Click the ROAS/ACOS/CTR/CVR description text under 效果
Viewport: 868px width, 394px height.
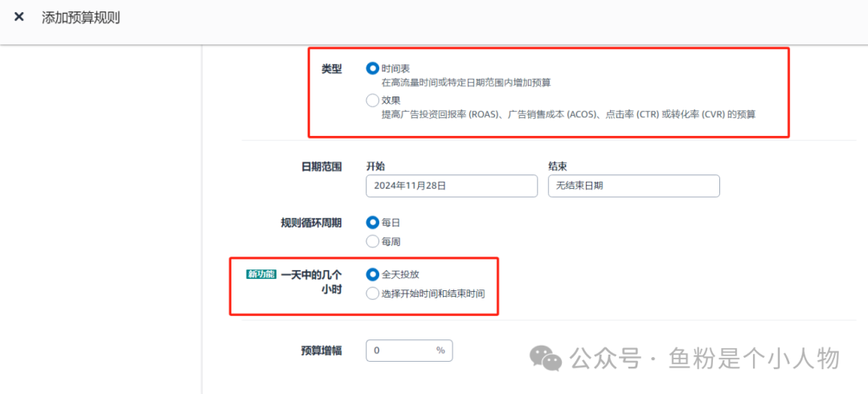568,115
